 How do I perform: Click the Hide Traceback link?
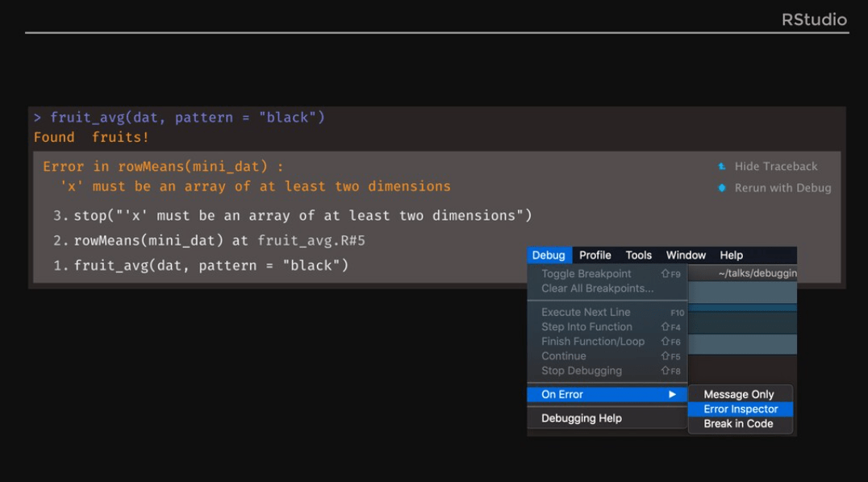click(775, 166)
